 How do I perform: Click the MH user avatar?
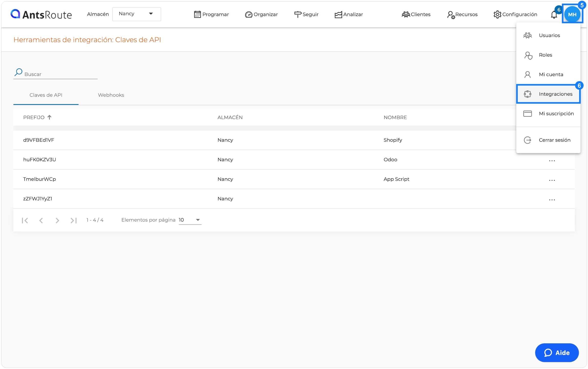point(572,14)
